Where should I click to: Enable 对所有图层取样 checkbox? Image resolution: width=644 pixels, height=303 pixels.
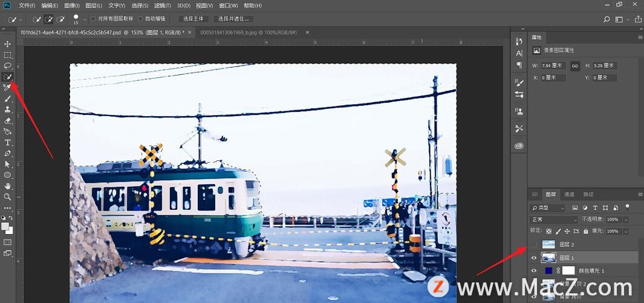(x=93, y=19)
